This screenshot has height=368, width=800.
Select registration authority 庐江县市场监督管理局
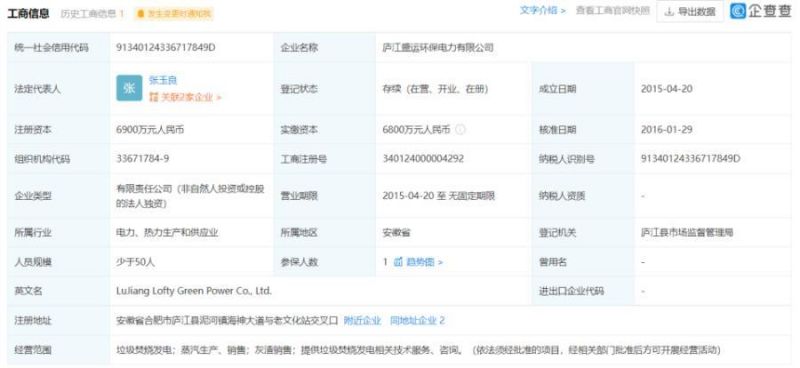point(687,233)
